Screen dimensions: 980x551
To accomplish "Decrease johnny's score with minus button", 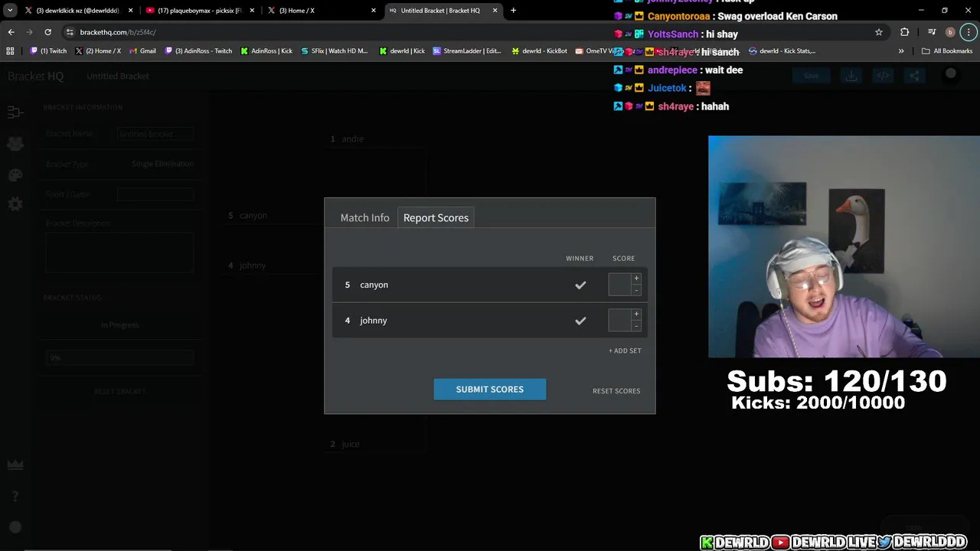I will click(636, 326).
